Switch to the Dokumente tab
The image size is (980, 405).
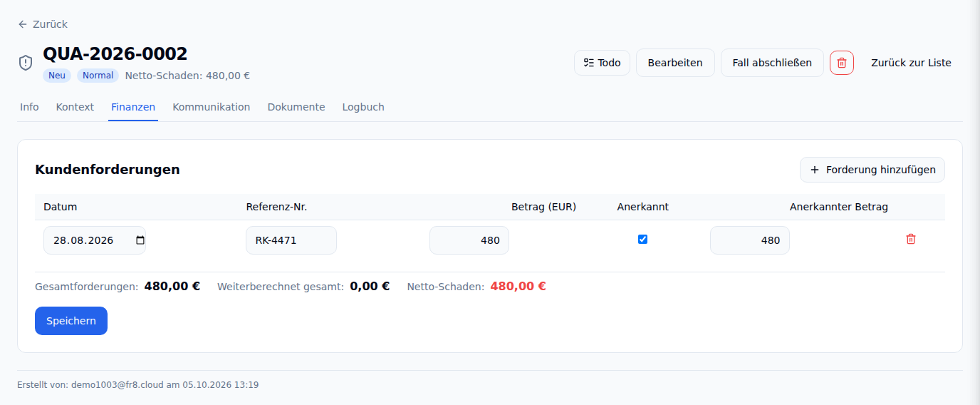pyautogui.click(x=296, y=107)
